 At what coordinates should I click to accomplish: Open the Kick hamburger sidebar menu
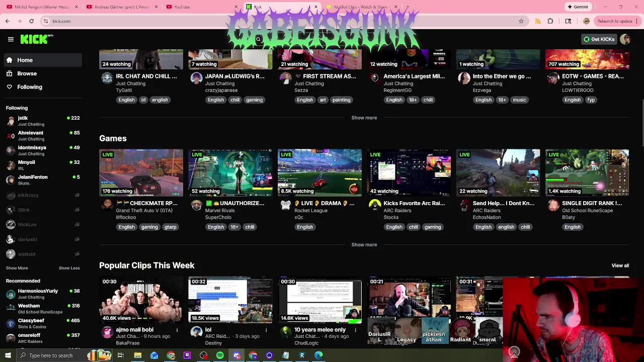click(11, 39)
